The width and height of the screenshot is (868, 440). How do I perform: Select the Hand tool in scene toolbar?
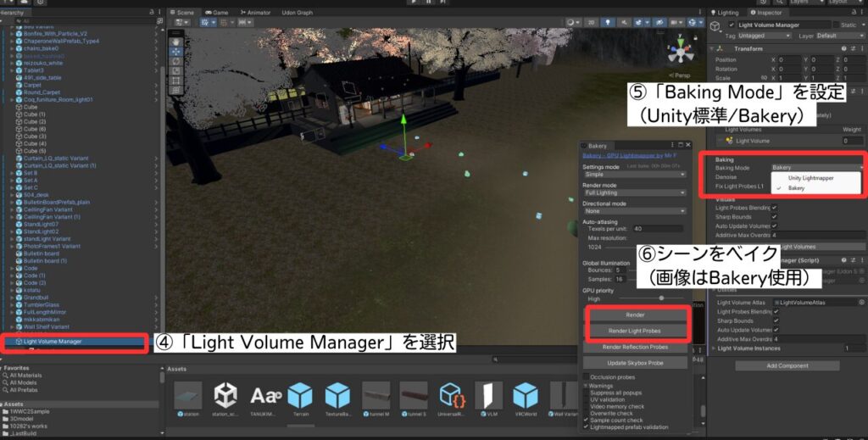coord(175,42)
